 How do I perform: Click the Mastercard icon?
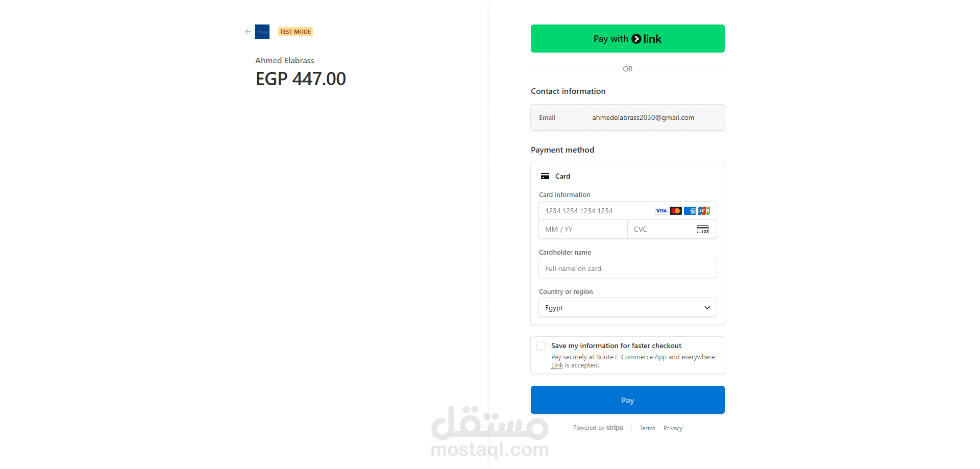pos(675,211)
